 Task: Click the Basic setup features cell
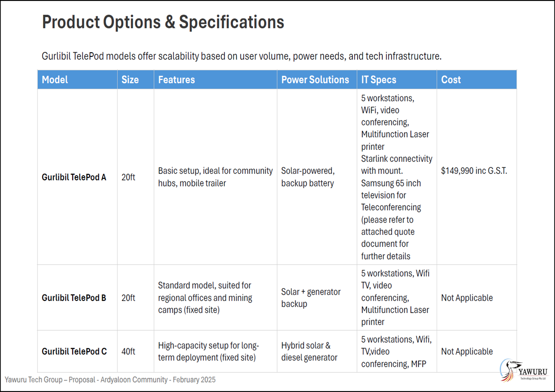click(215, 177)
